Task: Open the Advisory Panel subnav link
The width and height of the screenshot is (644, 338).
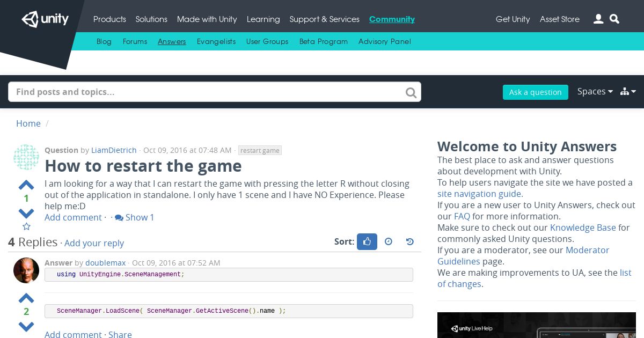Action: [385, 41]
